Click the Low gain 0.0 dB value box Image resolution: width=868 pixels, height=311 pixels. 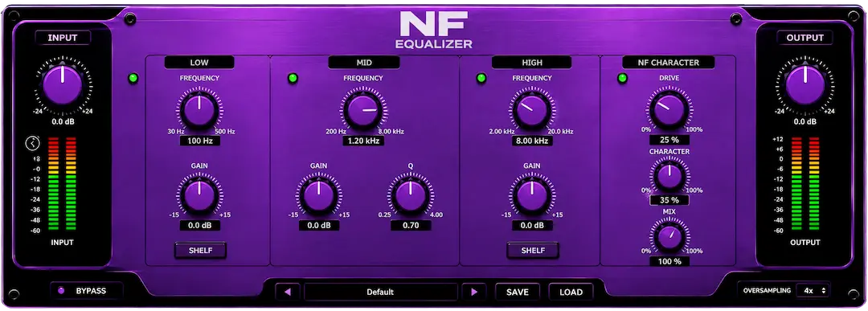[x=199, y=225]
